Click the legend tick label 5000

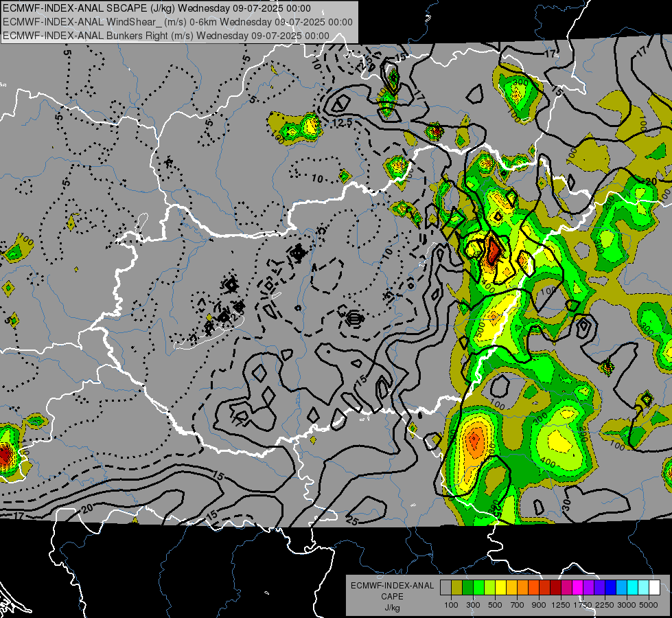(x=649, y=605)
